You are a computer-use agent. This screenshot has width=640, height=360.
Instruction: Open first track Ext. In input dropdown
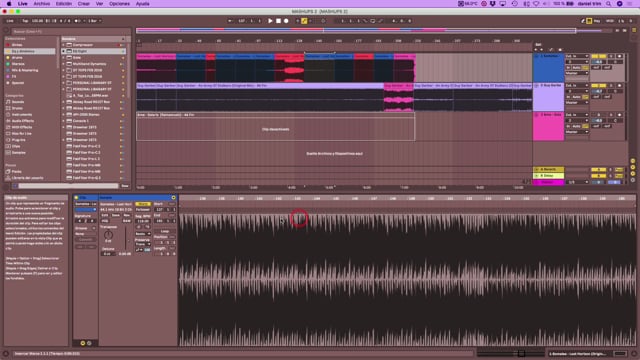click(x=577, y=56)
